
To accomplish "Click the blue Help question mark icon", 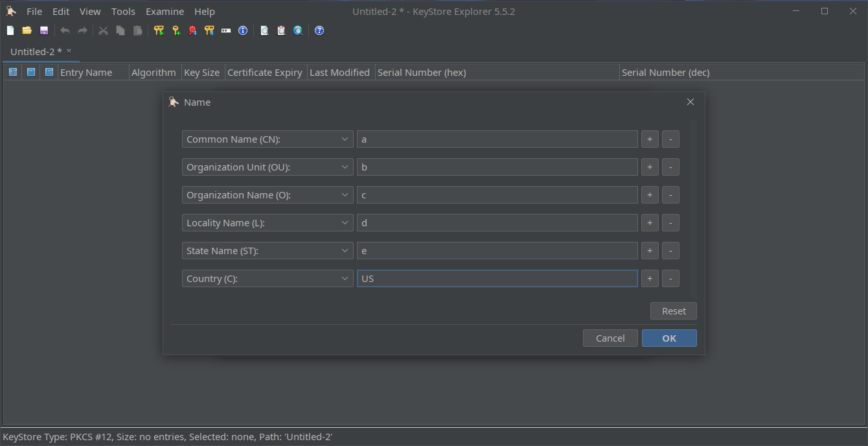I will point(319,30).
